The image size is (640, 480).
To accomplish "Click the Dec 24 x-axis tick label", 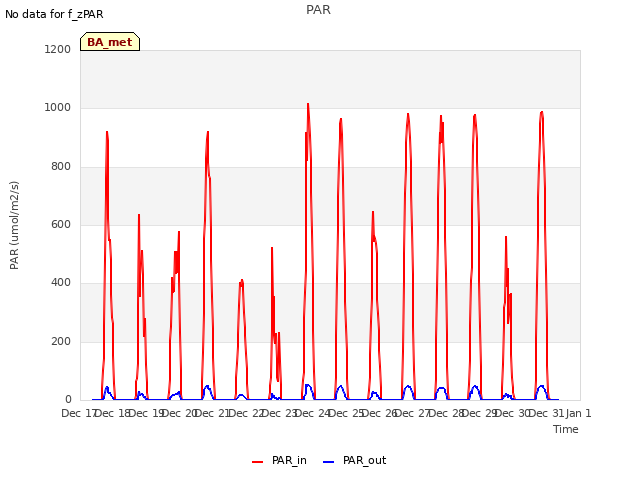I will point(312,413).
